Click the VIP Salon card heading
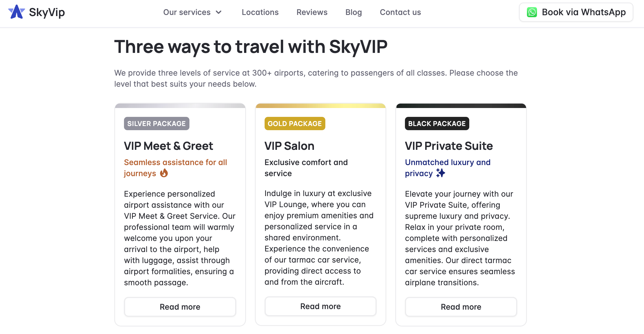The height and width of the screenshot is (334, 644). 289,146
